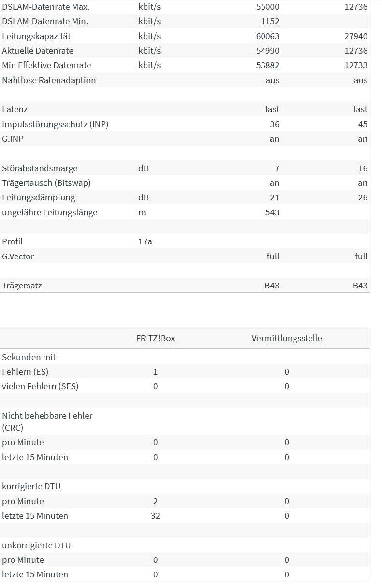Click the FRITZ!Box column header
Screen dimensions: 382x588
pyautogui.click(x=156, y=338)
